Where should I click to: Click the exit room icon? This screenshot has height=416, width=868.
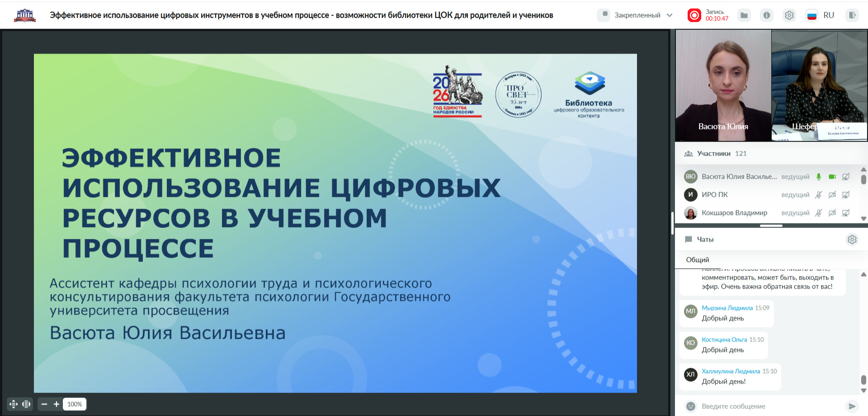pyautogui.click(x=852, y=15)
